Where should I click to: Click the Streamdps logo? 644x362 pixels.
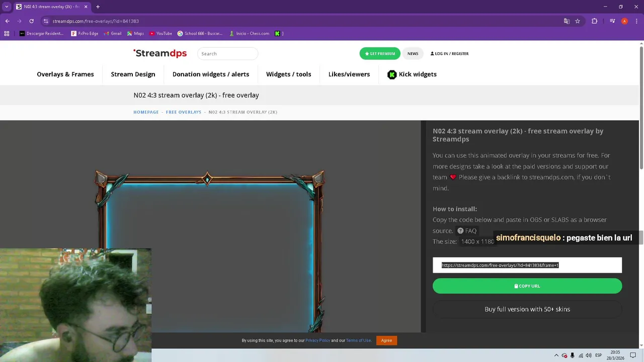(x=160, y=53)
